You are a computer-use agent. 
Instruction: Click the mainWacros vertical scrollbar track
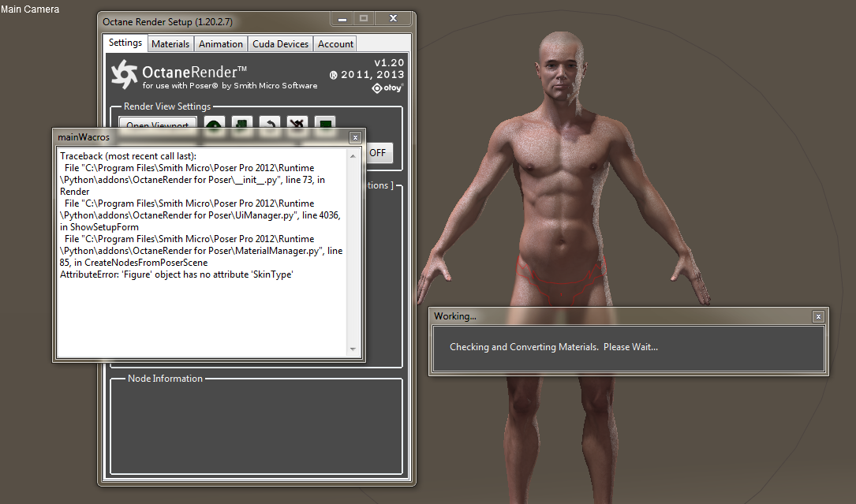(x=353, y=252)
